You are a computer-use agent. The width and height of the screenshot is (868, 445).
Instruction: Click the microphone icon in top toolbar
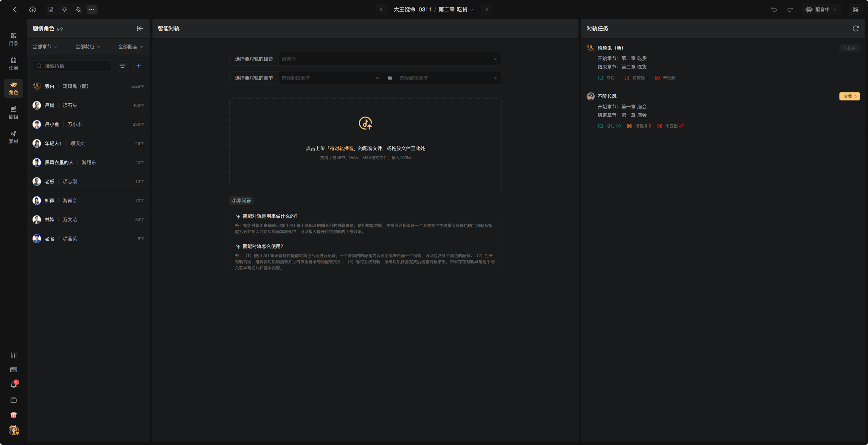coord(64,9)
